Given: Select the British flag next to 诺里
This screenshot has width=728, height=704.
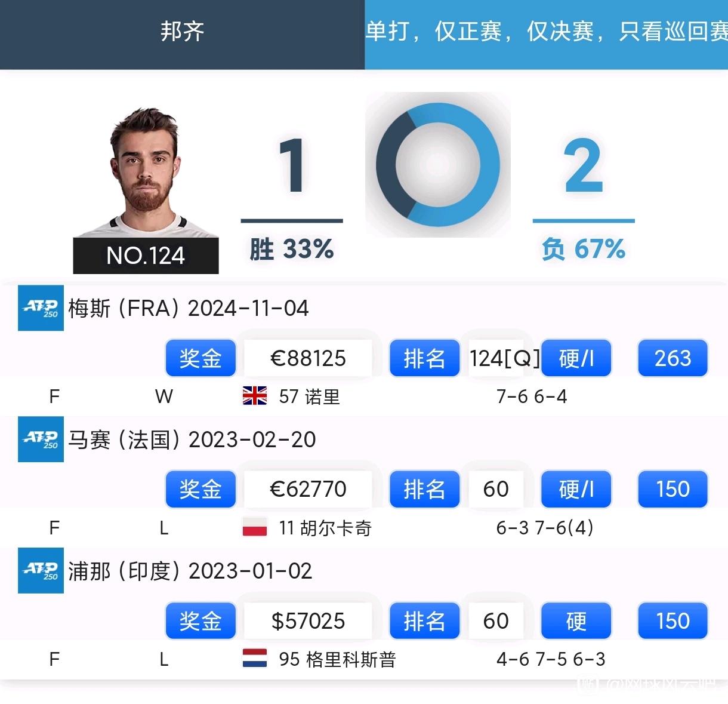Looking at the screenshot, I should point(255,396).
